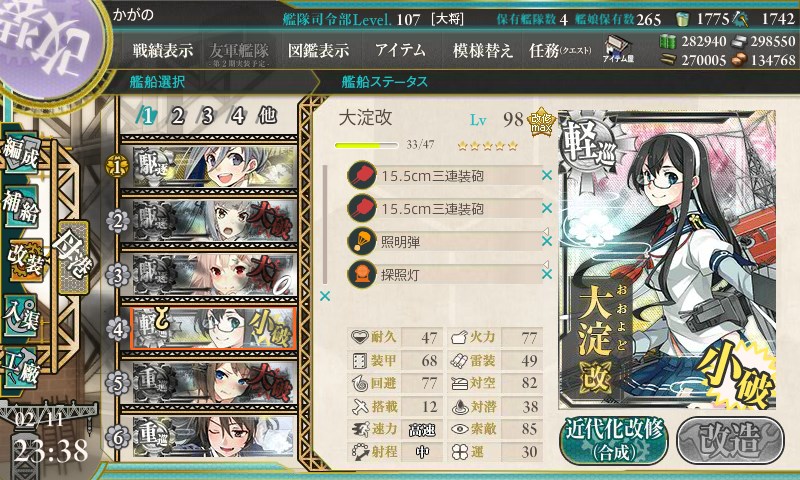
Task: Open the 他 other ships tab
Action: (x=267, y=116)
